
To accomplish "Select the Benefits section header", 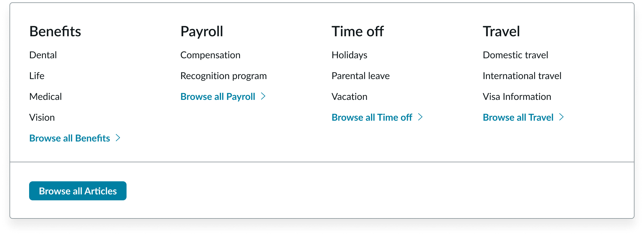I will pyautogui.click(x=55, y=31).
